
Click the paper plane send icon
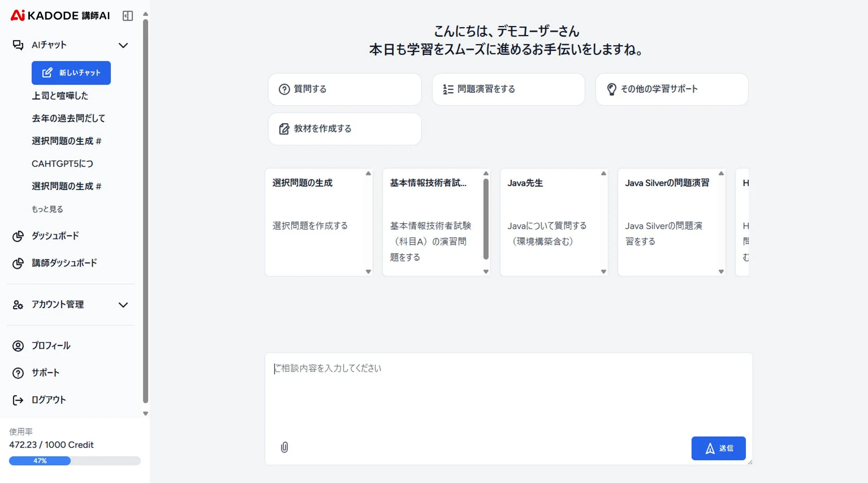pyautogui.click(x=710, y=448)
